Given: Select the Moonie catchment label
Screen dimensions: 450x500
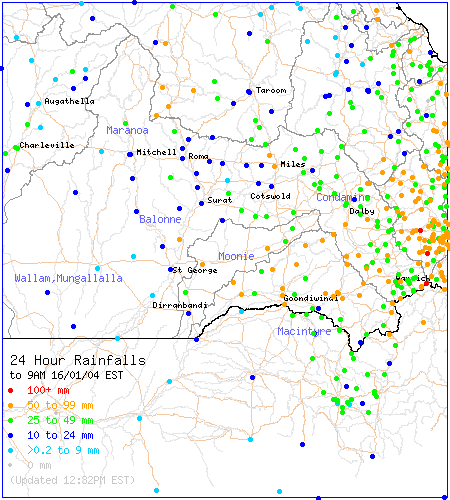Looking at the screenshot, I should click(x=236, y=256).
